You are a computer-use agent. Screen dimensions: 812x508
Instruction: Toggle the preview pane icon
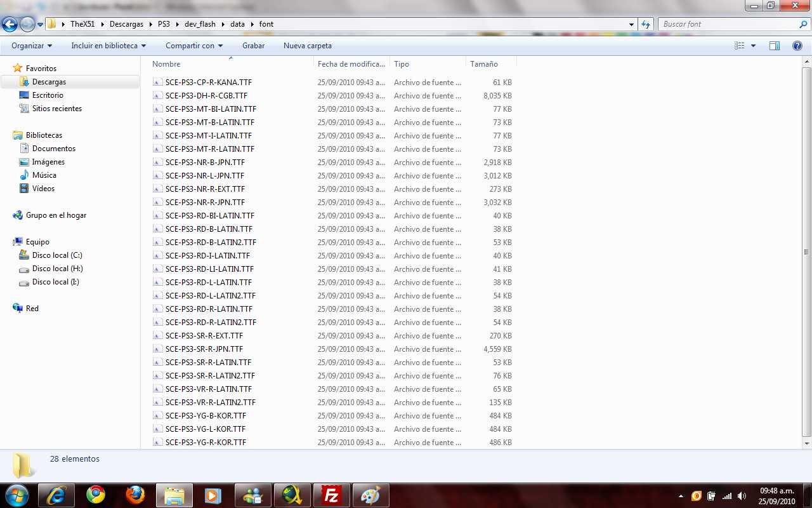pyautogui.click(x=775, y=46)
